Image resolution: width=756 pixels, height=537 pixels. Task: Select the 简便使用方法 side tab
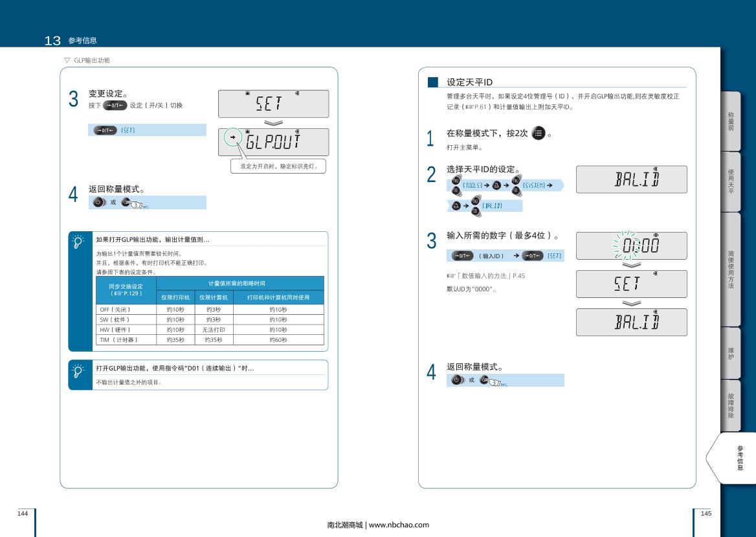[731, 269]
